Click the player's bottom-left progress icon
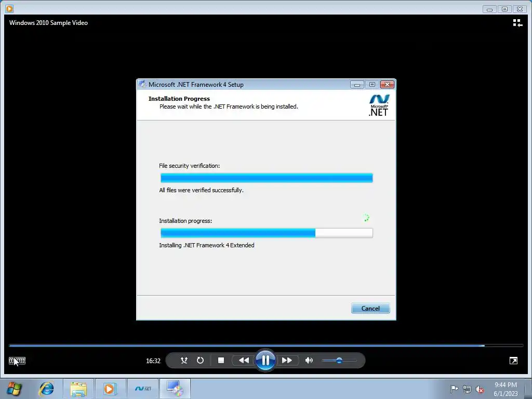This screenshot has width=532, height=399. 17,361
